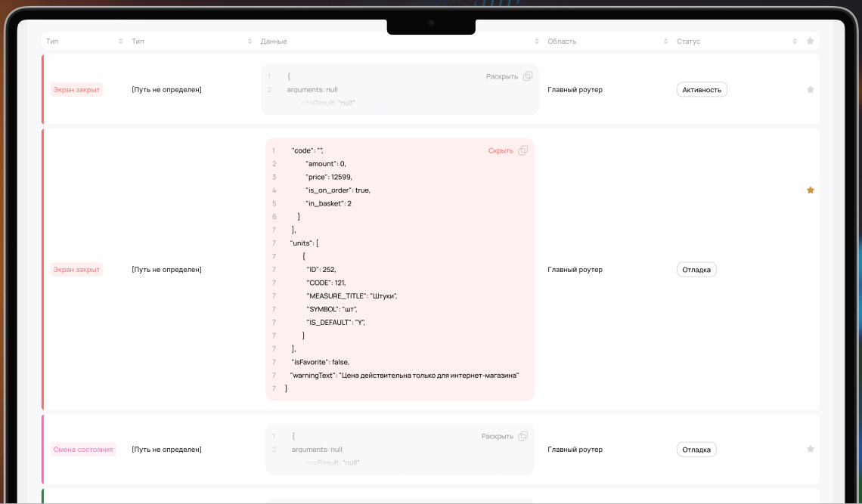Star the first Экран закрыт row
The height and width of the screenshot is (504, 862).
810,90
